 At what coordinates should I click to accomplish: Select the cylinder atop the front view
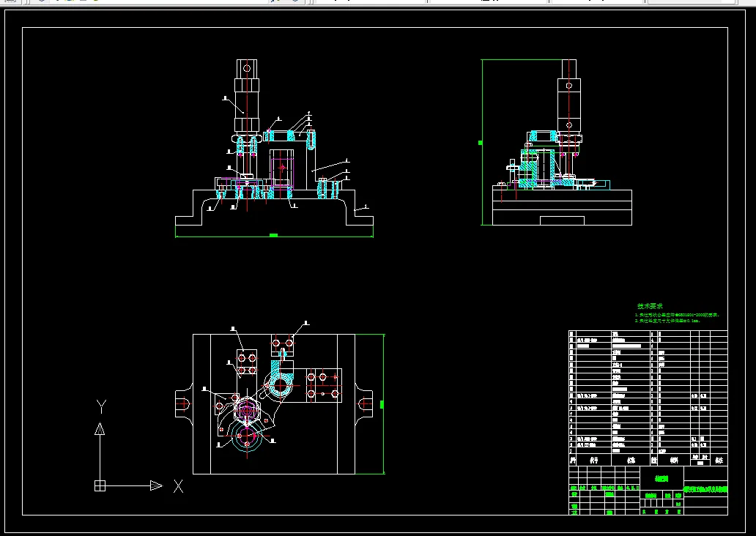247,97
